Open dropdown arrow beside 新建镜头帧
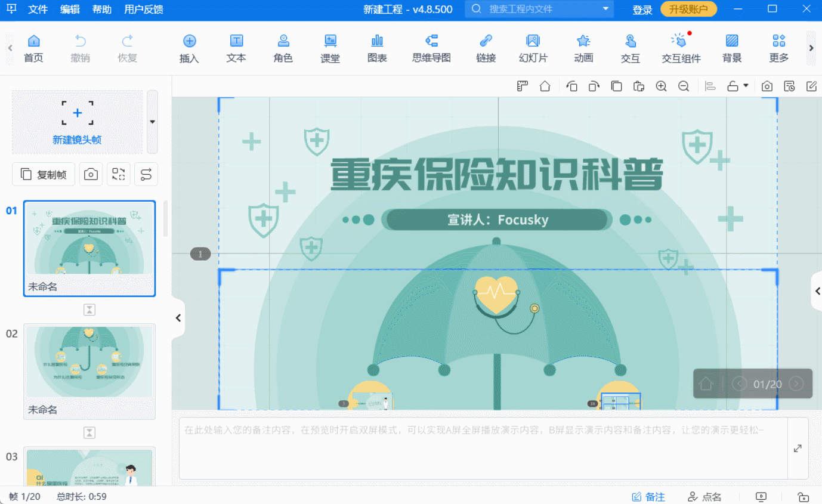 tap(152, 122)
